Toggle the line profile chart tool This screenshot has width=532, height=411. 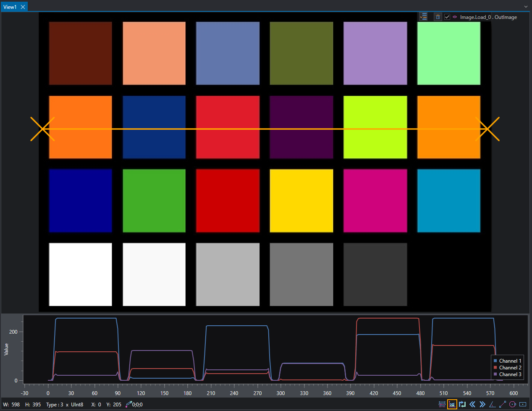(452, 404)
